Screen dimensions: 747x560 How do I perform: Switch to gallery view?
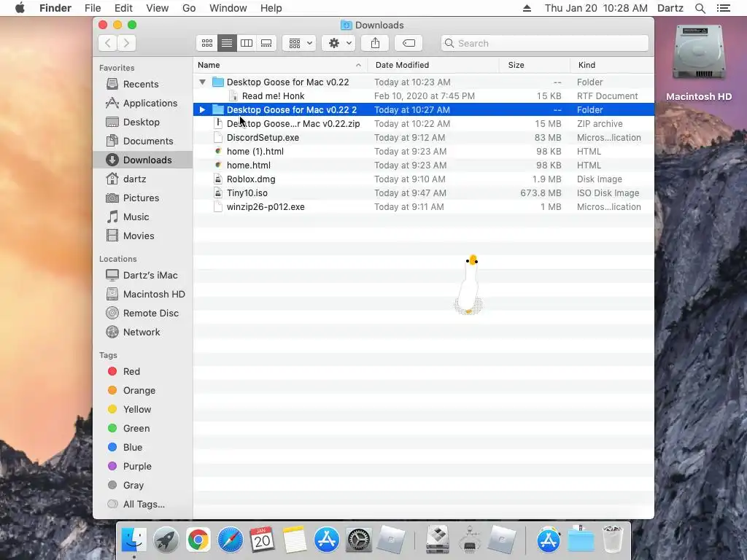(266, 43)
